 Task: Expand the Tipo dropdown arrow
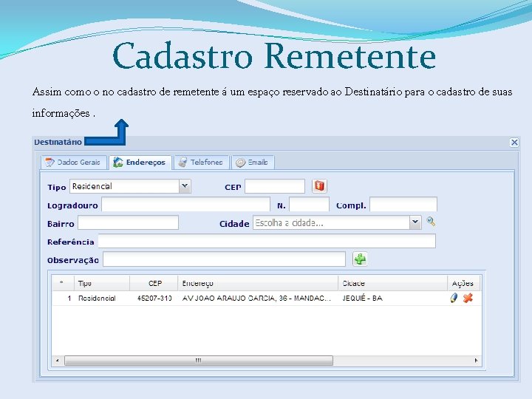(x=185, y=186)
